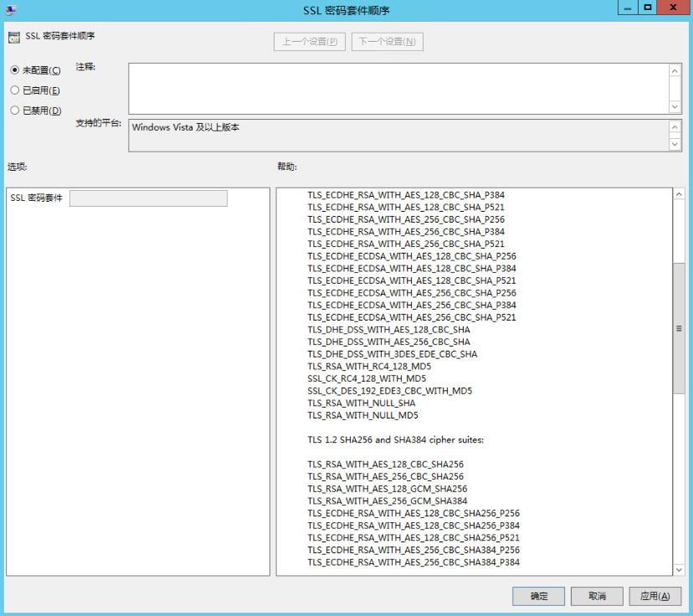Screen dimensions: 693x616
Task: Click the help pane scrollbar thumb
Action: (679, 328)
